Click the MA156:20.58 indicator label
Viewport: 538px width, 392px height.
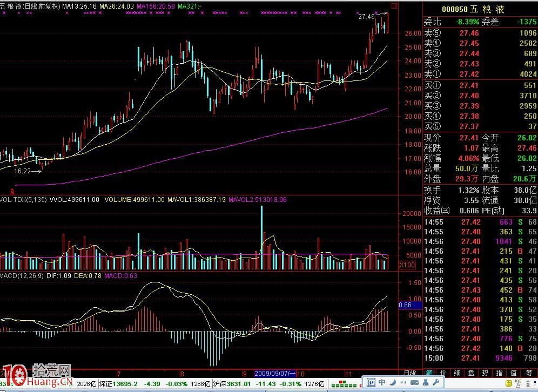pos(156,6)
